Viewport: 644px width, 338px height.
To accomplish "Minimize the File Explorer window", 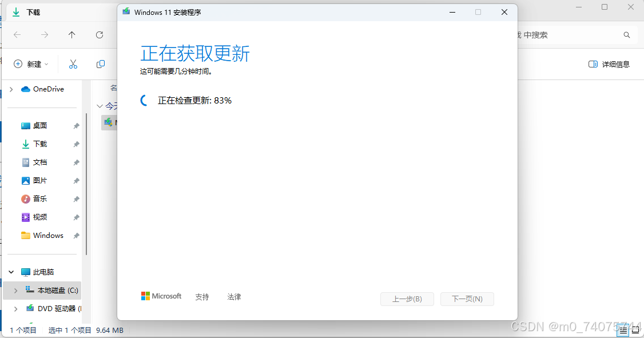I will (579, 7).
